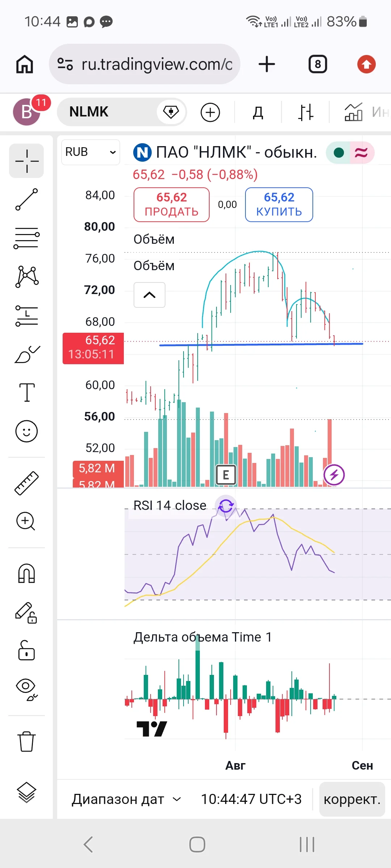Tap the Android home button
The height and width of the screenshot is (868, 391).
click(x=197, y=845)
